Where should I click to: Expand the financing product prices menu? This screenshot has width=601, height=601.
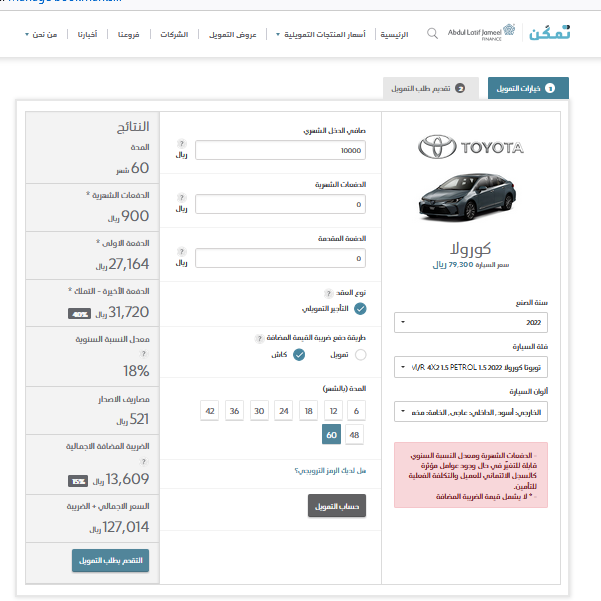tap(321, 34)
